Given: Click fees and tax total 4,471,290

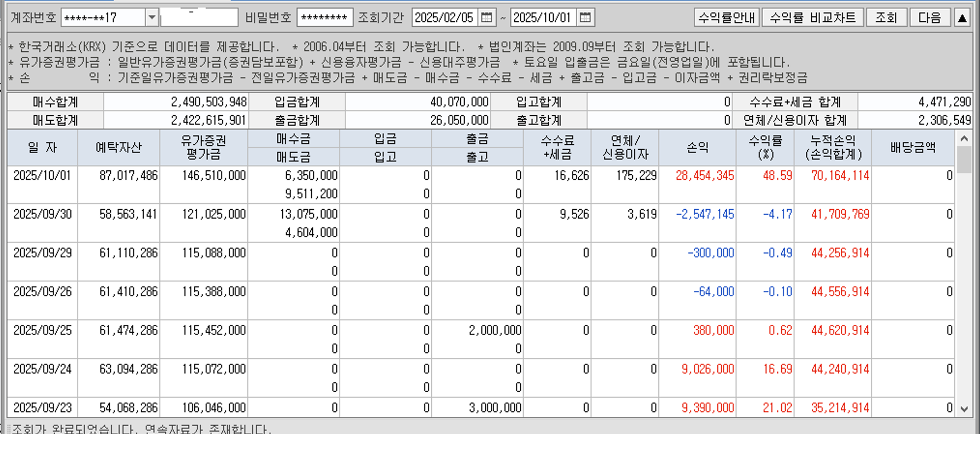Looking at the screenshot, I should (x=945, y=102).
